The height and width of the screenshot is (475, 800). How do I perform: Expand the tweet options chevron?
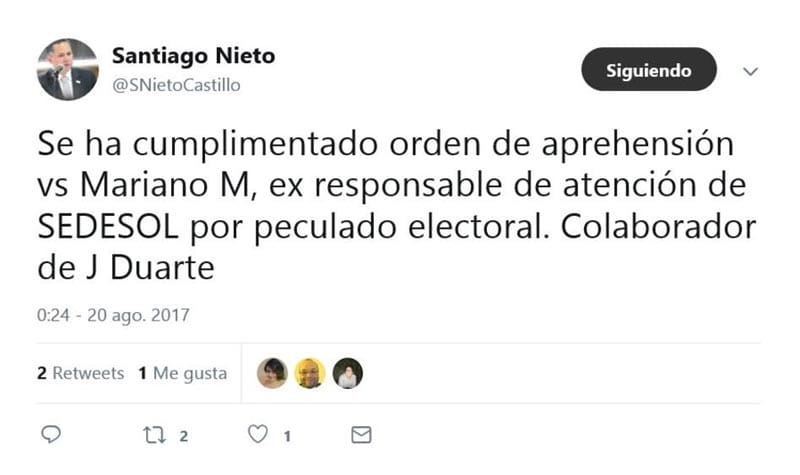(750, 71)
